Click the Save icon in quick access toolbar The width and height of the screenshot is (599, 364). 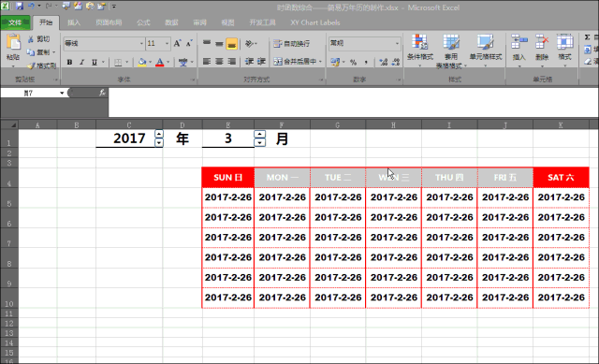click(x=20, y=7)
